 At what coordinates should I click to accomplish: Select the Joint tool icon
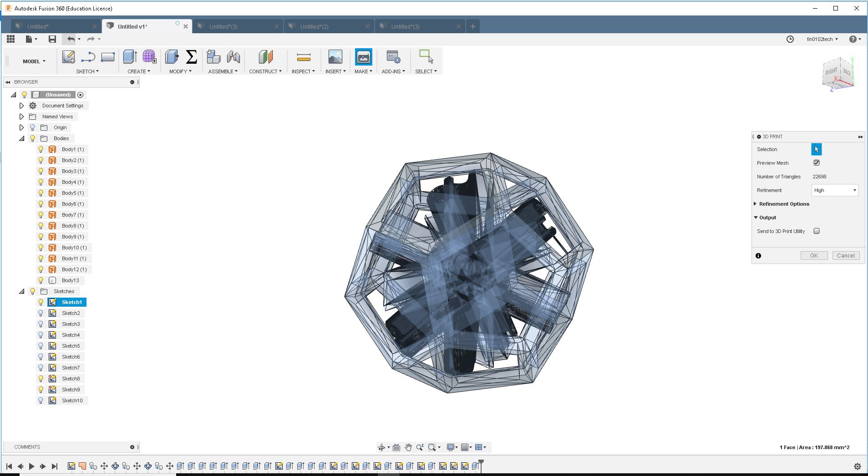(233, 57)
